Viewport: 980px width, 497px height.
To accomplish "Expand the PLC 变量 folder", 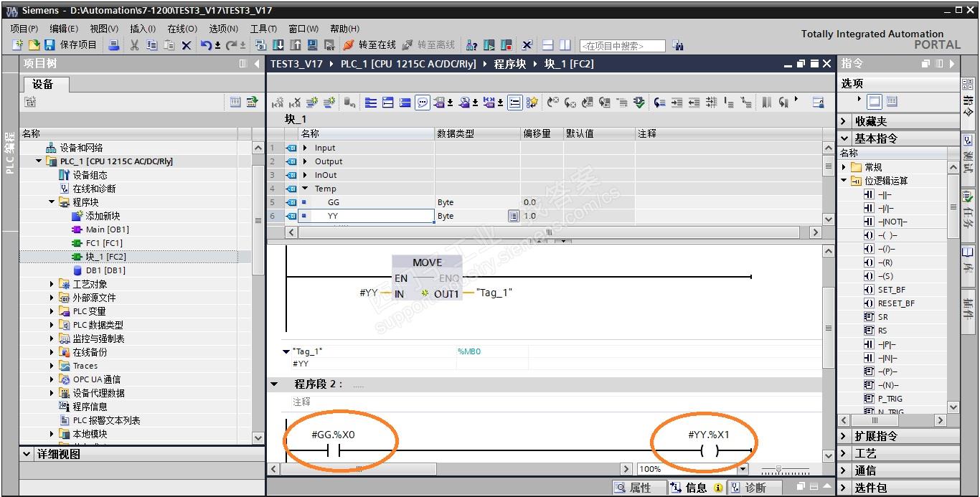I will [52, 311].
